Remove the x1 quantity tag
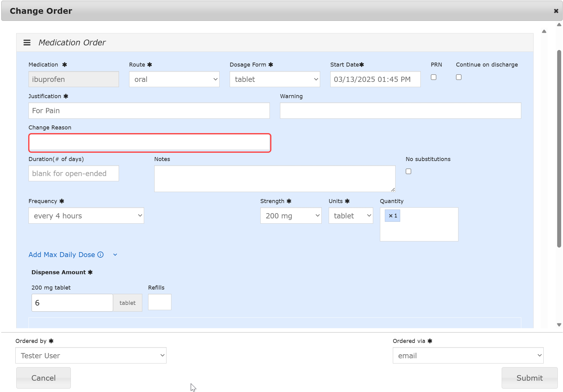 pyautogui.click(x=390, y=216)
